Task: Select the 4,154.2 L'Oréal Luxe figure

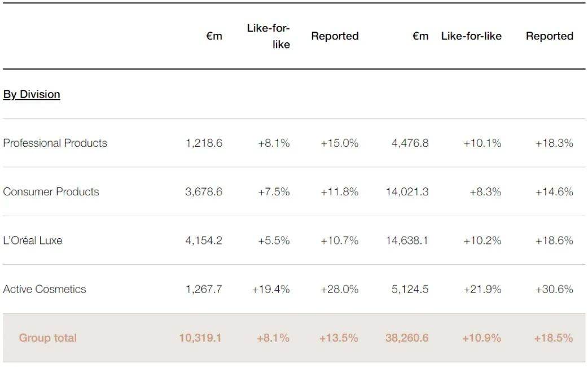Action: pyautogui.click(x=204, y=240)
